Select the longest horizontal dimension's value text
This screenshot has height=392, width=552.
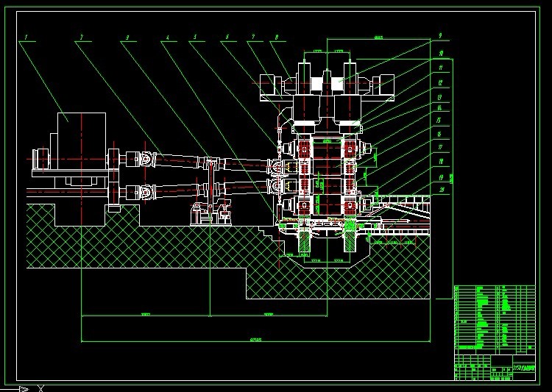coord(256,340)
